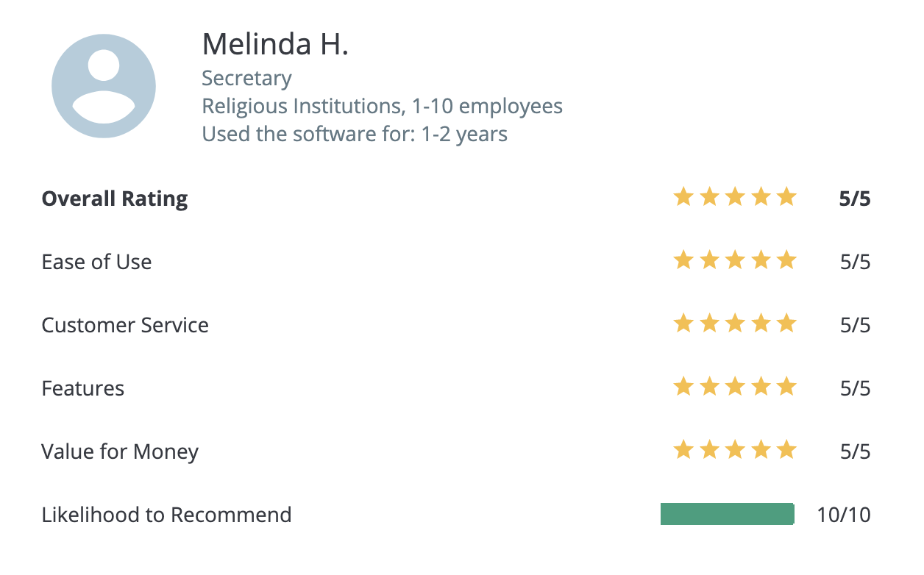This screenshot has height=575, width=924.
Task: Click the reviewer name Melinda H.
Action: (x=275, y=45)
